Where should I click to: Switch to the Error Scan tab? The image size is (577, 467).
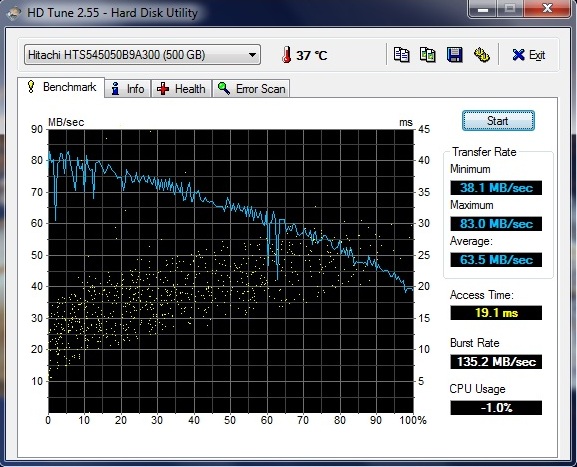(x=251, y=89)
